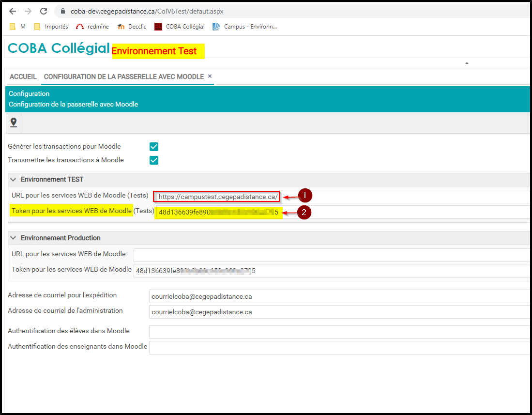The height and width of the screenshot is (415, 532).
Task: Reload the page with refresh icon
Action: (44, 11)
